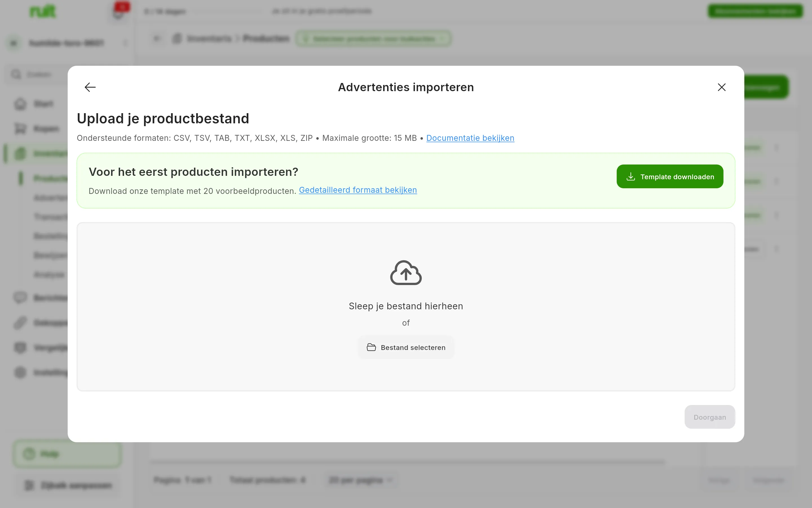
Task: Open Gedetailleerd formaat bekijken link
Action: 358,190
